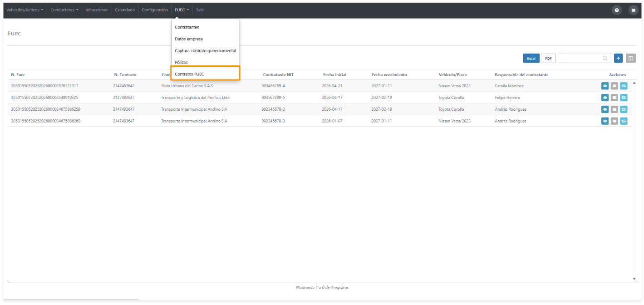Toggle column visibility with the columns icon
This screenshot has height=305, width=644.
coord(631,58)
